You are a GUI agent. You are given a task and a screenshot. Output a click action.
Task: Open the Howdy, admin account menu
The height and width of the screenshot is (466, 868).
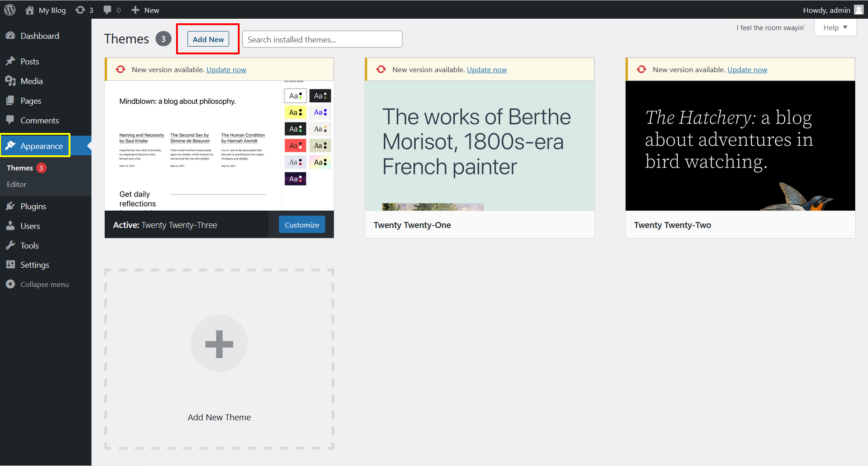[x=826, y=10]
